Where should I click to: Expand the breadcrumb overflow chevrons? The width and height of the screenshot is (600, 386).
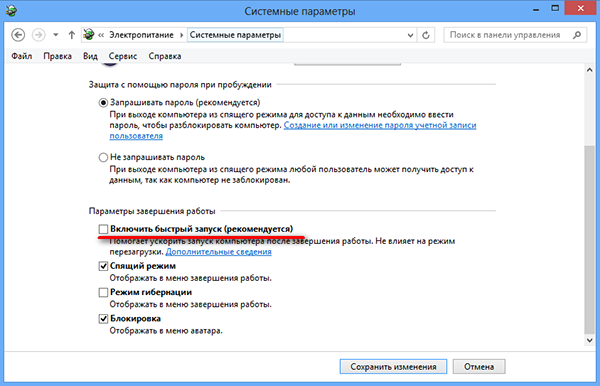pos(101,35)
